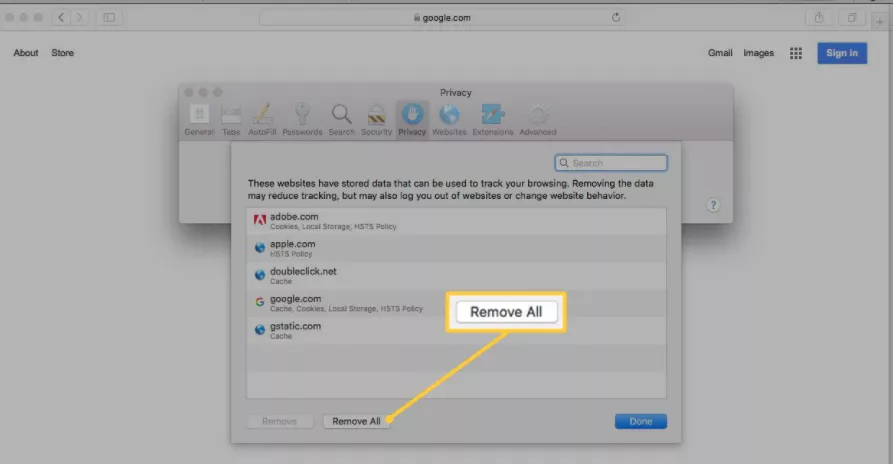This screenshot has height=464, width=893.
Task: Open the Search preferences pane
Action: click(x=341, y=120)
